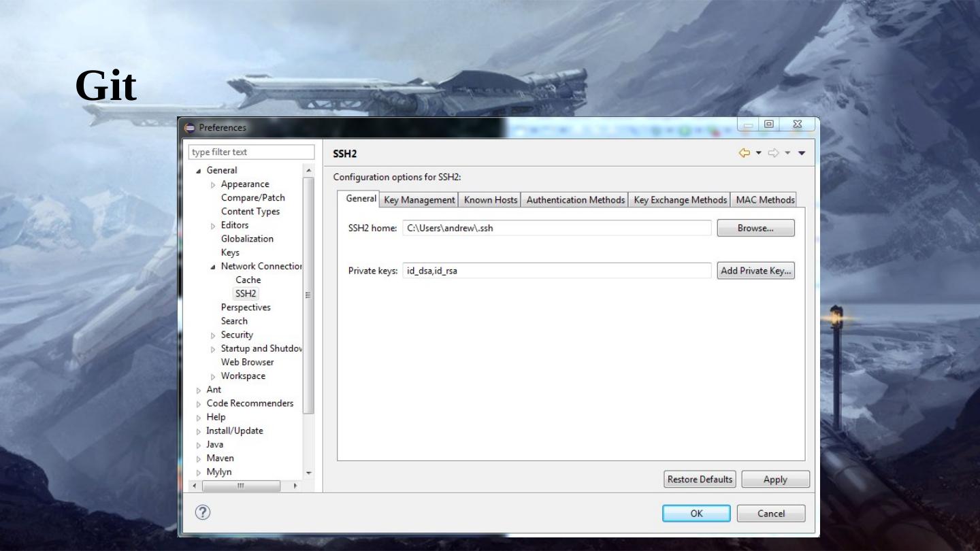Collapse the General tree node
This screenshot has height=551, width=980.
[199, 171]
